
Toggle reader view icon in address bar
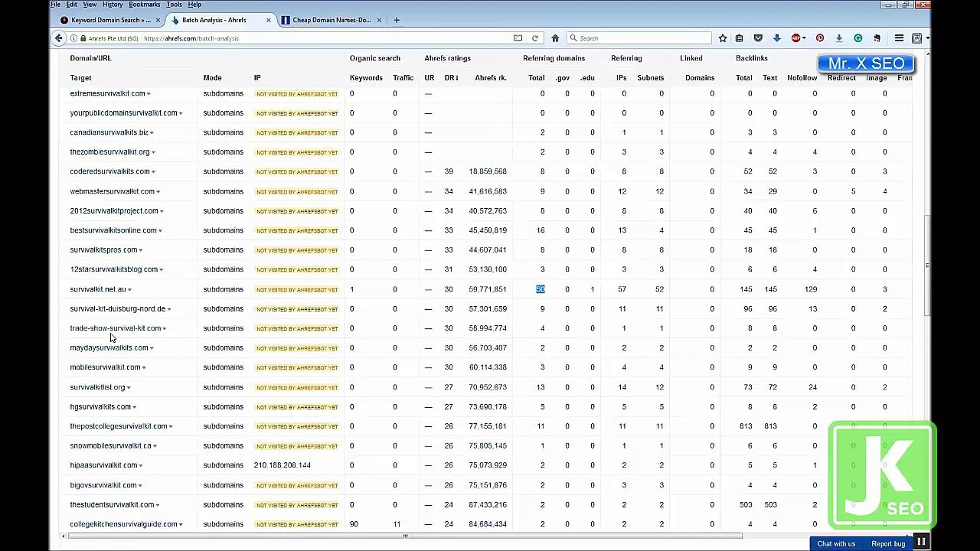tap(518, 38)
